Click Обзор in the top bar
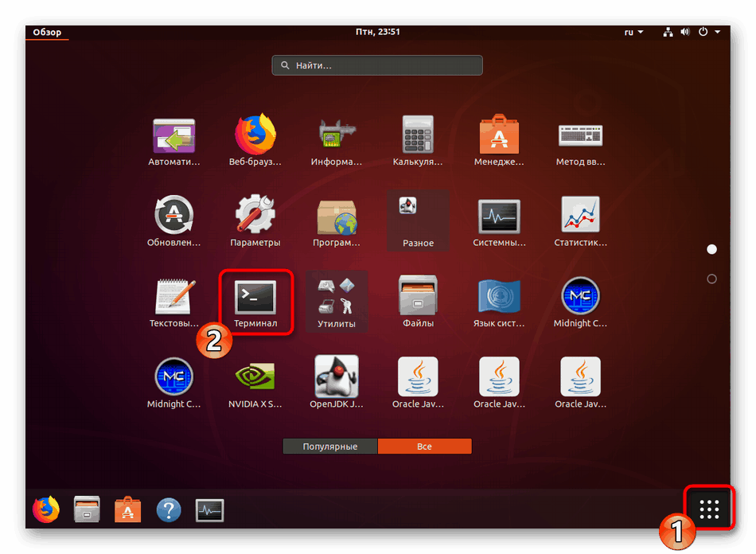The width and height of the screenshot is (756, 554). tap(47, 32)
